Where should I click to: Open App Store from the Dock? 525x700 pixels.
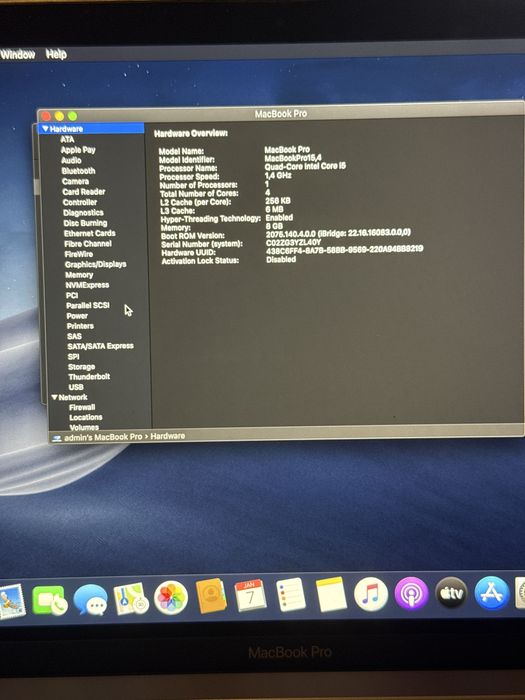(492, 593)
